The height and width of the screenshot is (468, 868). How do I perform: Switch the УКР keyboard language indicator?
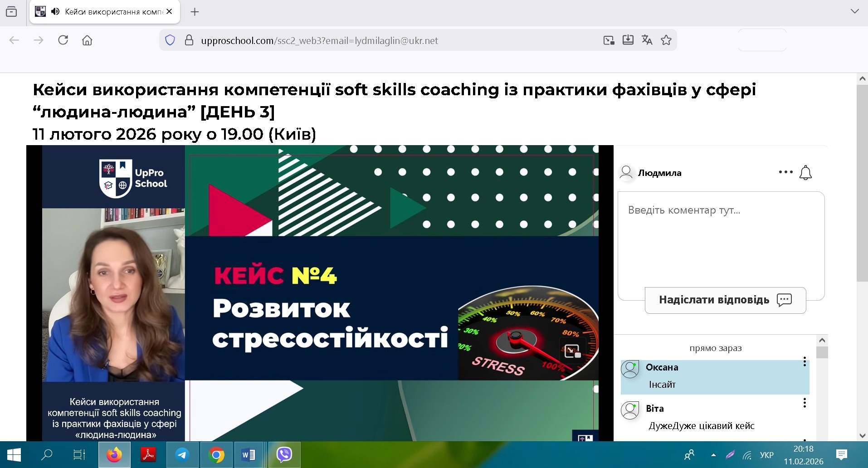point(766,455)
